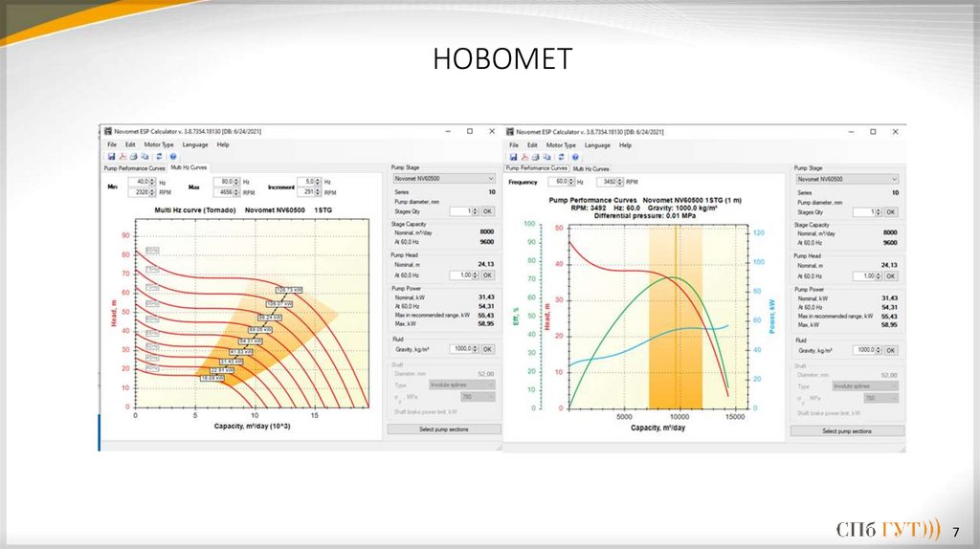Click Gravity kg/m³ field in right window

click(867, 350)
